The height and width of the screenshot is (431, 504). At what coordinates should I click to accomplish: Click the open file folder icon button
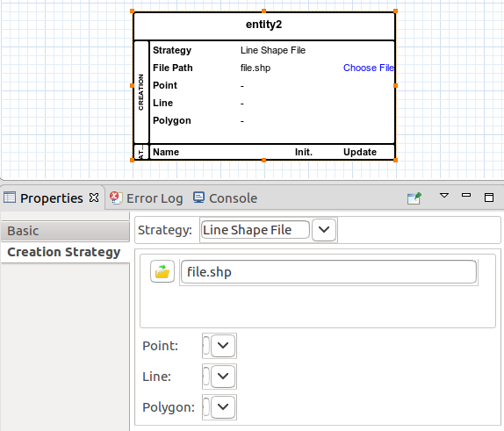(x=162, y=271)
